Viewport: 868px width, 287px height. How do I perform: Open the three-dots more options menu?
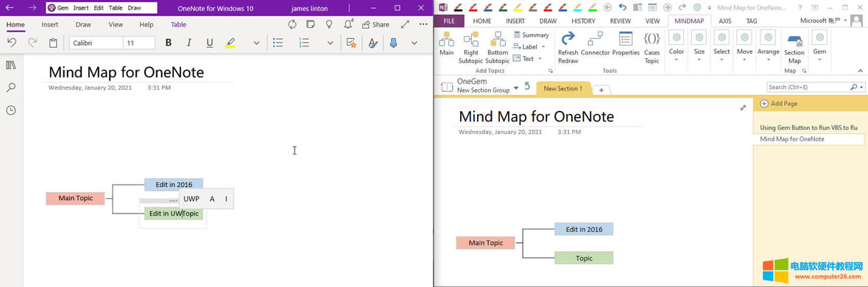click(423, 24)
